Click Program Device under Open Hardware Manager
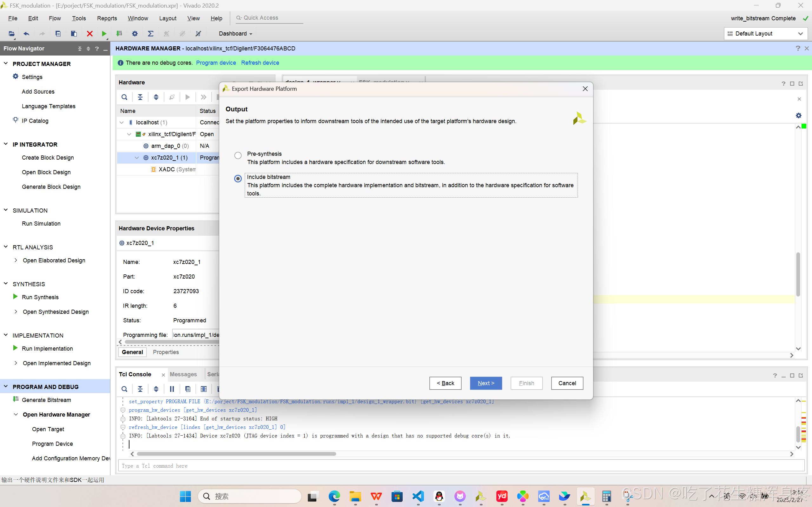 (x=52, y=444)
